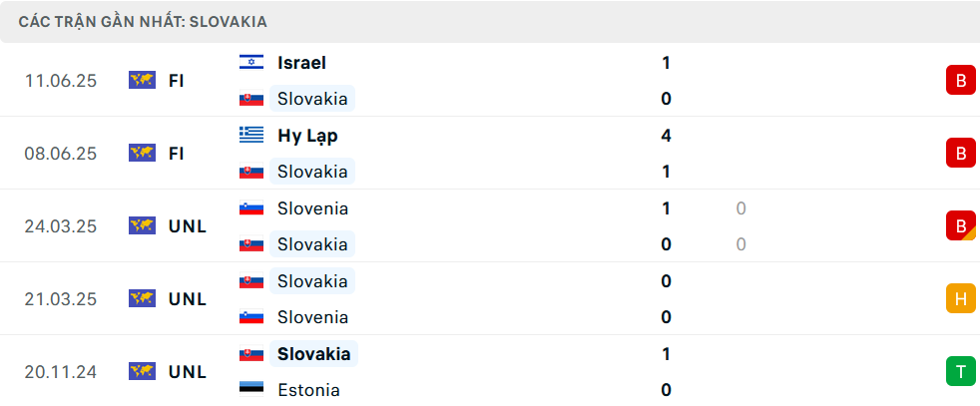
Task: Click the Israel flag icon
Action: (x=251, y=63)
